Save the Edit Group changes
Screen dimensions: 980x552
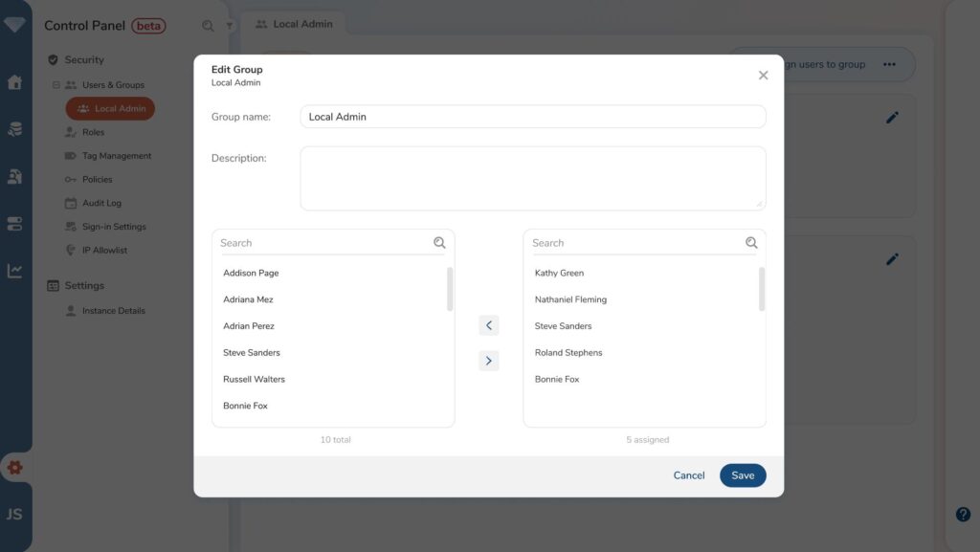[x=743, y=475]
